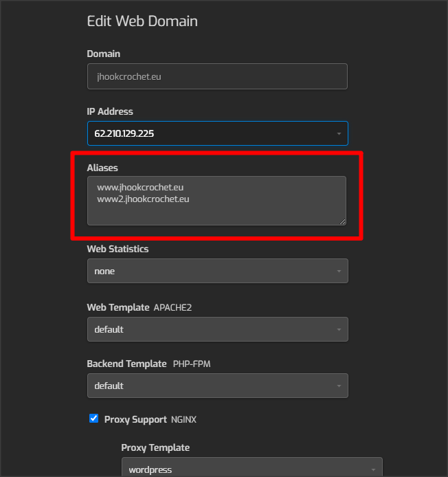The image size is (448, 477).
Task: Click the caret arrow of Backend Template selector
Action: coord(339,386)
